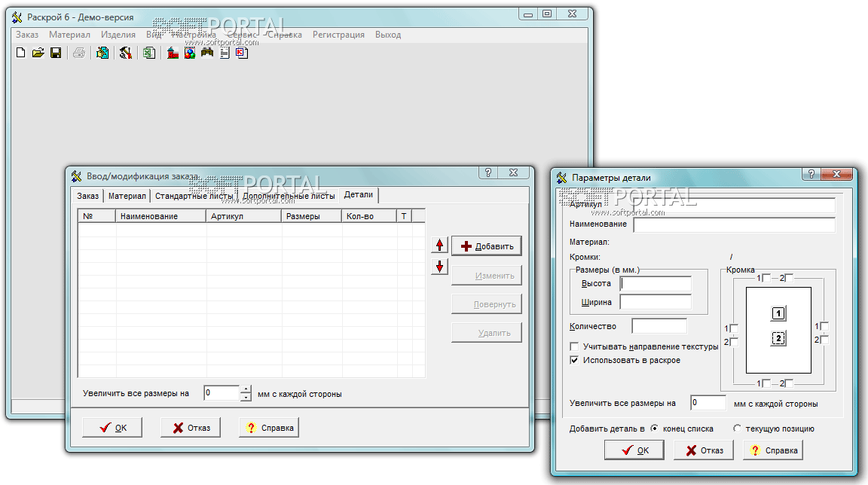
Task: Check left edge checkbox 2 in Кромка
Action: click(x=734, y=342)
